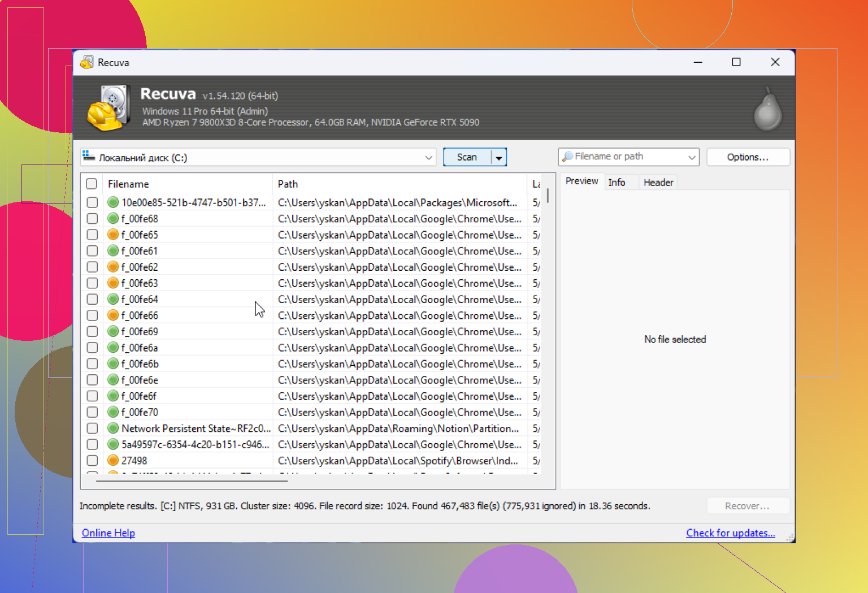Screen dimensions: 868x593
Task: Switch to the Info tab
Action: click(617, 183)
